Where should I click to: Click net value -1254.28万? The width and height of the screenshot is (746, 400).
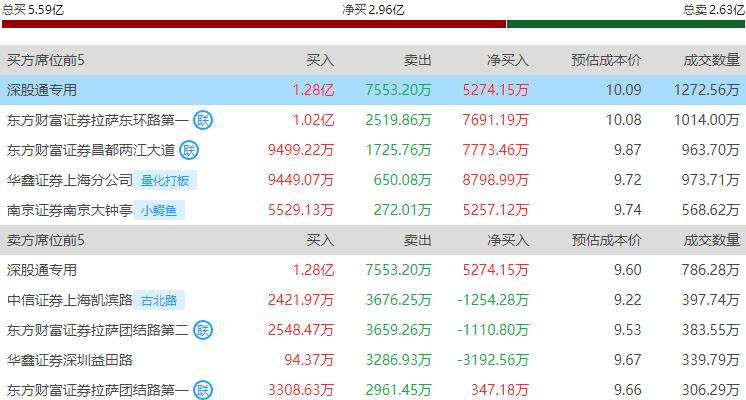tap(492, 300)
